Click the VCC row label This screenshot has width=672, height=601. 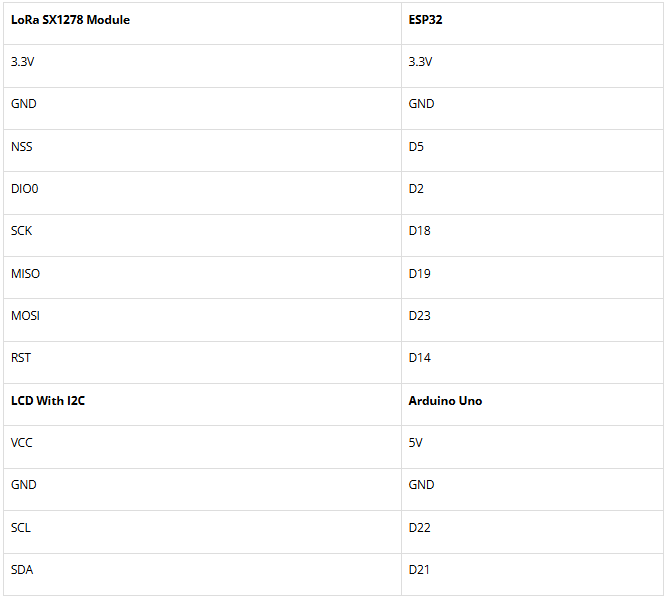click(x=22, y=443)
